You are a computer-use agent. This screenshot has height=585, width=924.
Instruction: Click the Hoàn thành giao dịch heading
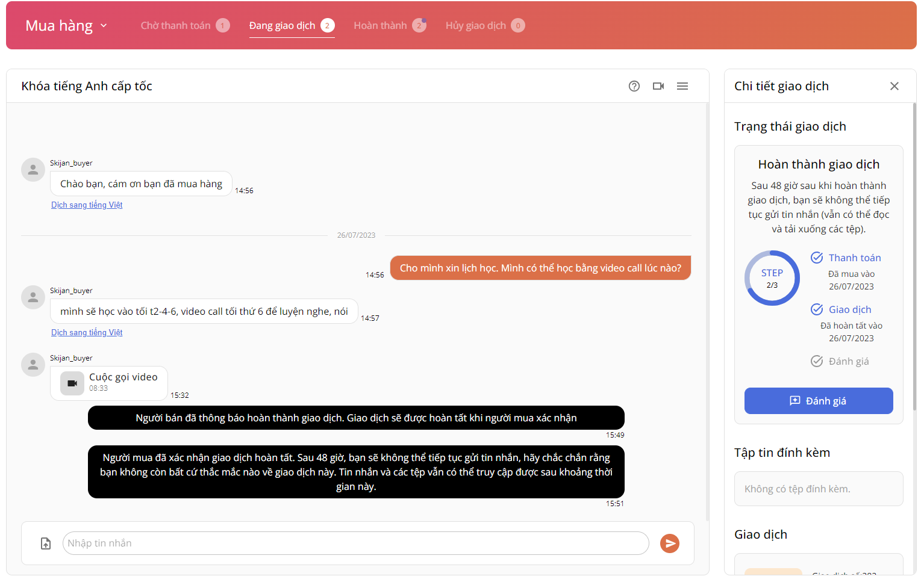[x=819, y=164]
